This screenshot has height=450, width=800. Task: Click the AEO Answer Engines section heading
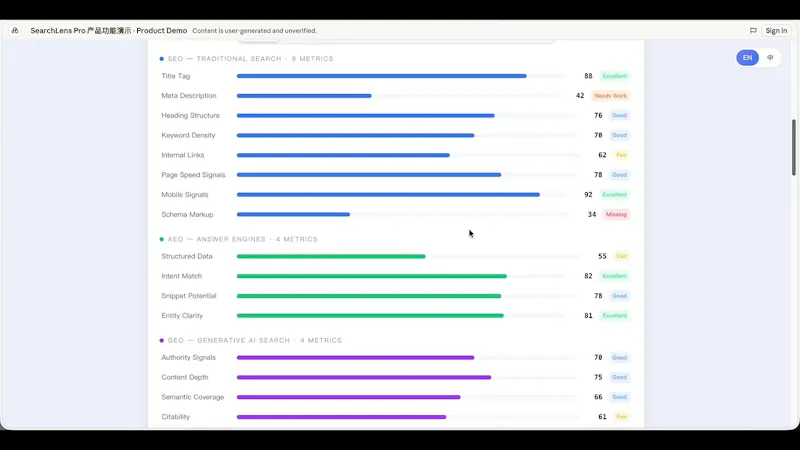click(x=242, y=239)
